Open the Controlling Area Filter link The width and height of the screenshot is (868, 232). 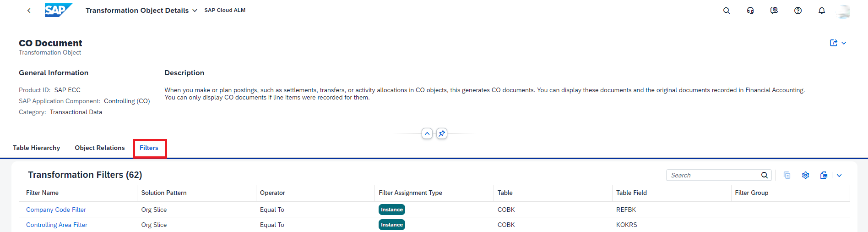click(57, 225)
